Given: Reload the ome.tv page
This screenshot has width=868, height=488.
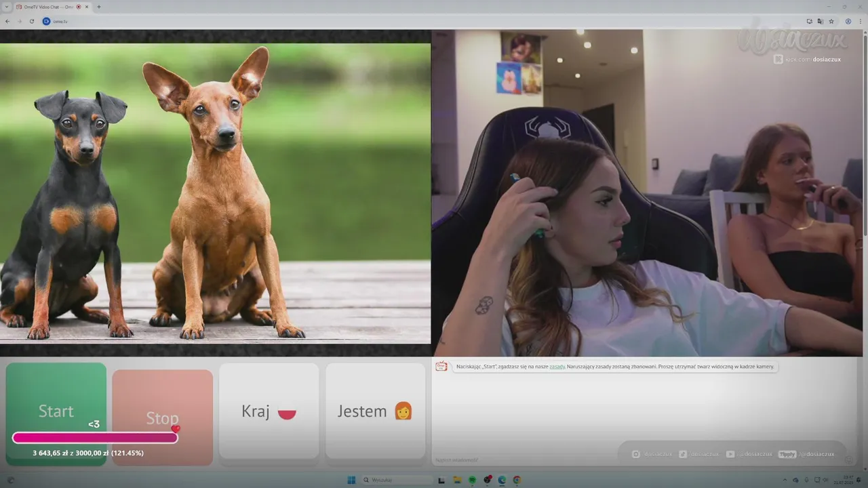Looking at the screenshot, I should (x=32, y=21).
